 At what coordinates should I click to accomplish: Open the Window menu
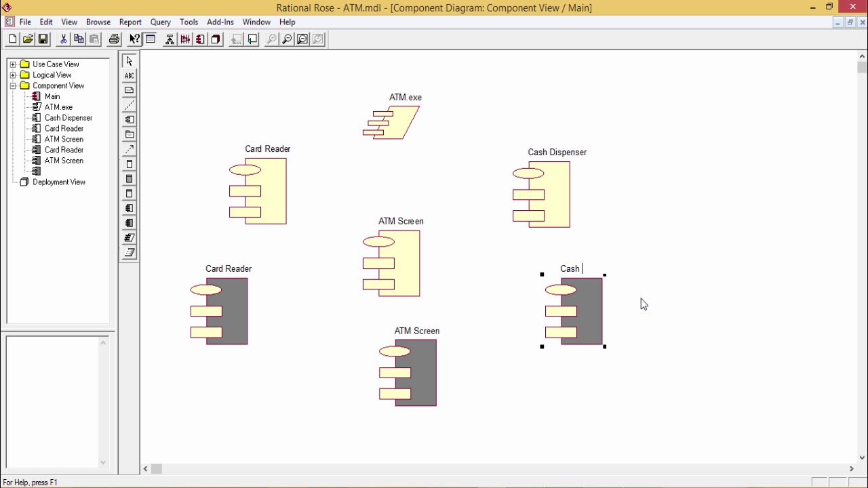pos(256,22)
